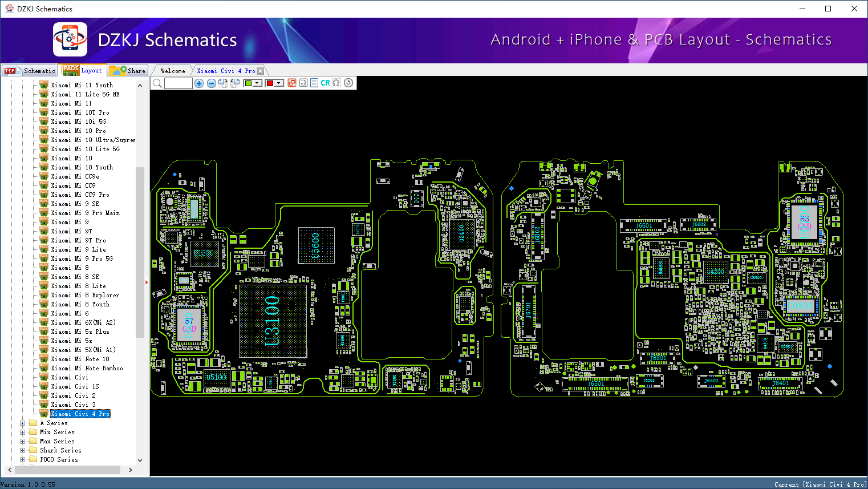This screenshot has height=489, width=868.
Task: Open the Share tab
Action: (128, 71)
